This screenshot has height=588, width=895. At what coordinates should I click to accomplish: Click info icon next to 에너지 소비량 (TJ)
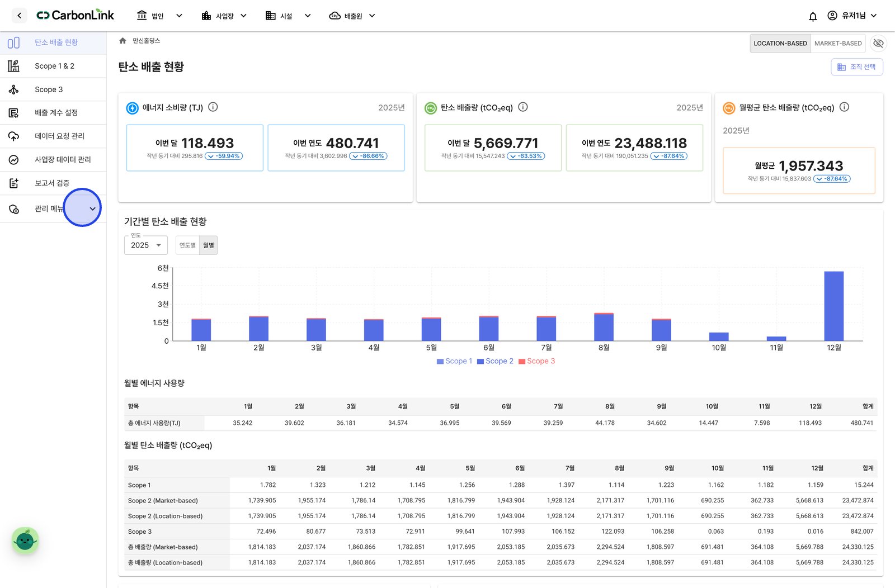pos(213,107)
